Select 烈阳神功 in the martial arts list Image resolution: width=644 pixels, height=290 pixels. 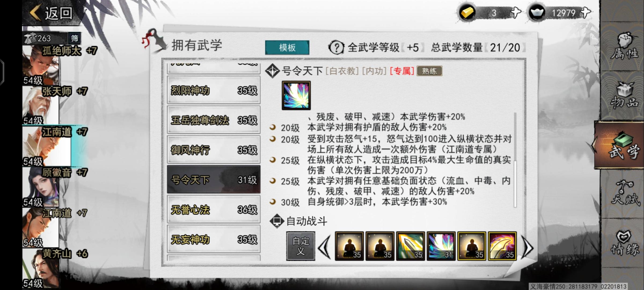pos(214,90)
